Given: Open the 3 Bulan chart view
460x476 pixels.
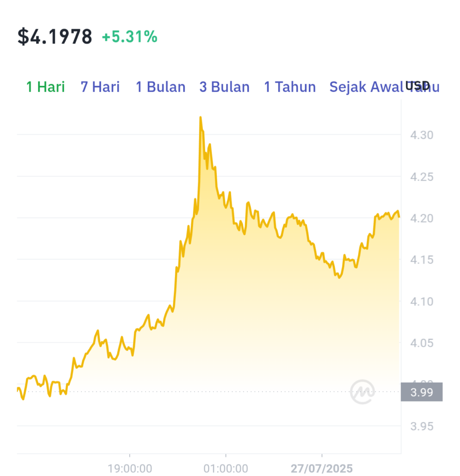Looking at the screenshot, I should (x=225, y=87).
